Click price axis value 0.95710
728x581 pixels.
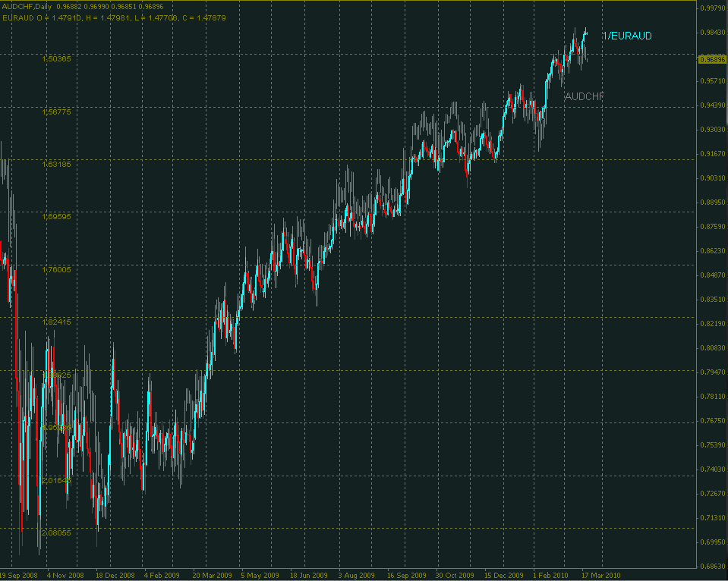[x=713, y=80]
